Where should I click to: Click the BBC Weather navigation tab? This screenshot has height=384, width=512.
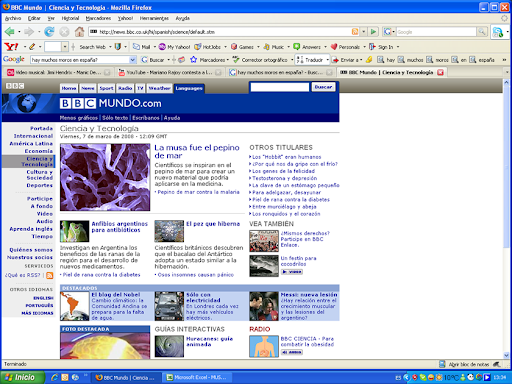(159, 88)
